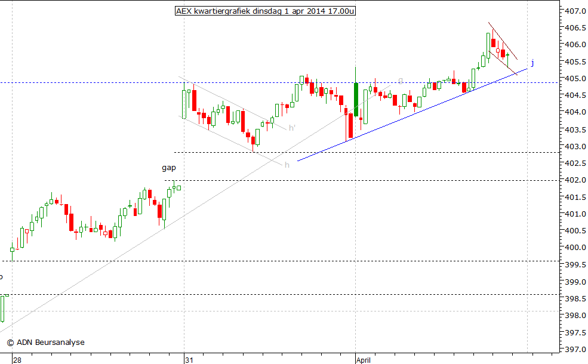588x364 pixels.
Task: Click the price label 402.0
Action: (575, 180)
